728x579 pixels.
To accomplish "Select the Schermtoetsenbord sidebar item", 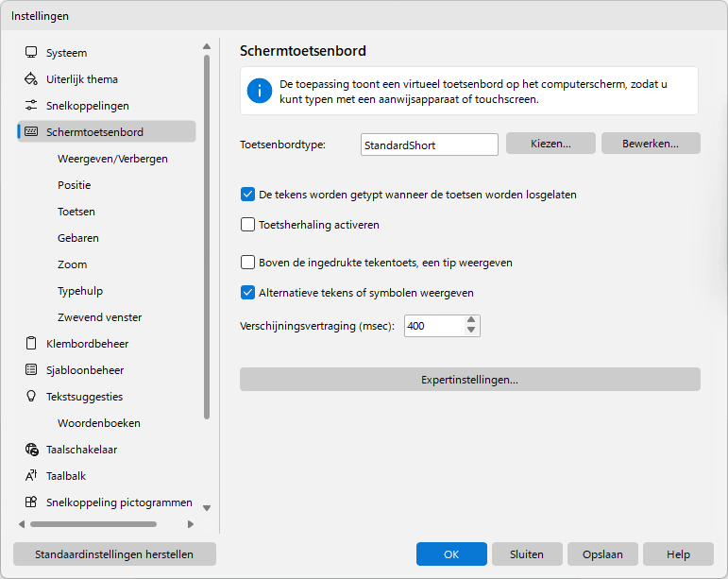I will 107,132.
